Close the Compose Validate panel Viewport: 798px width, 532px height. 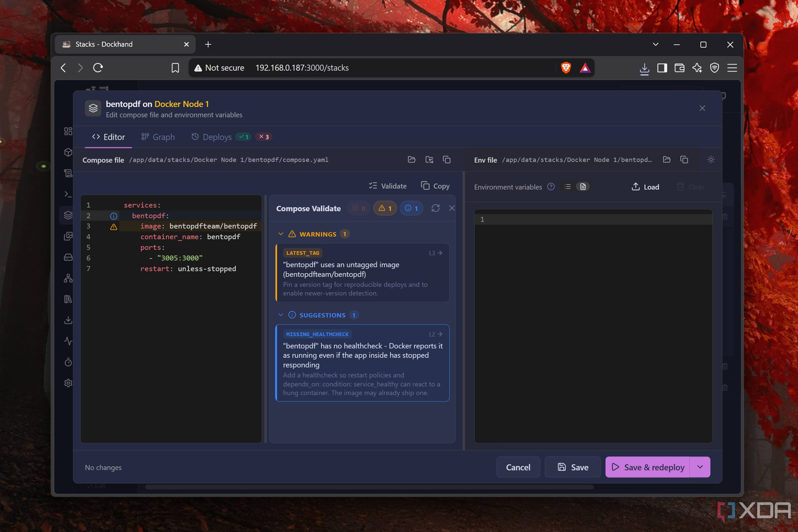(x=452, y=208)
